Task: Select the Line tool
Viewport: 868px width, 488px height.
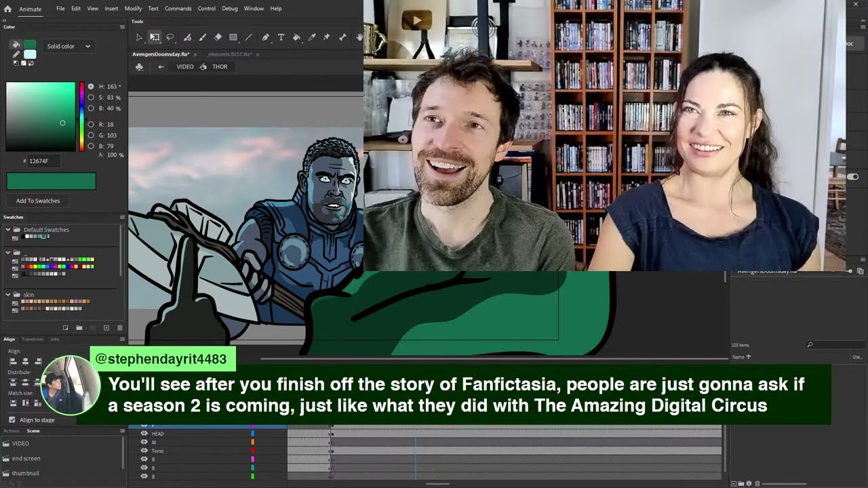Action: 248,37
